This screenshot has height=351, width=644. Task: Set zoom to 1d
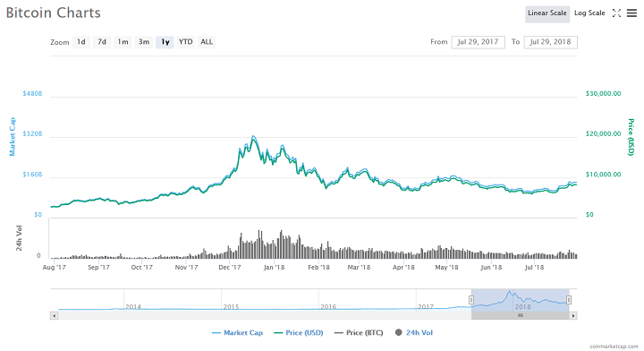80,42
